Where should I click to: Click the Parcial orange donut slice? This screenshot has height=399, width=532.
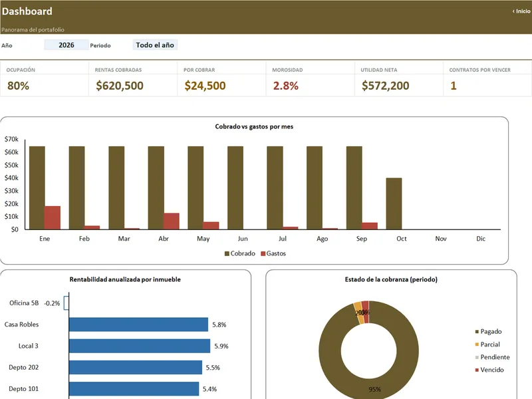(358, 313)
